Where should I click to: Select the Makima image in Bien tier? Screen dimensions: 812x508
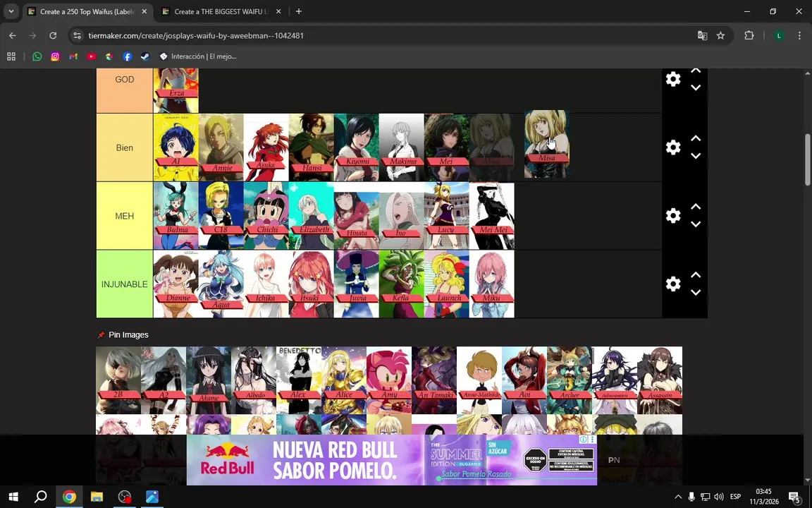click(x=401, y=147)
